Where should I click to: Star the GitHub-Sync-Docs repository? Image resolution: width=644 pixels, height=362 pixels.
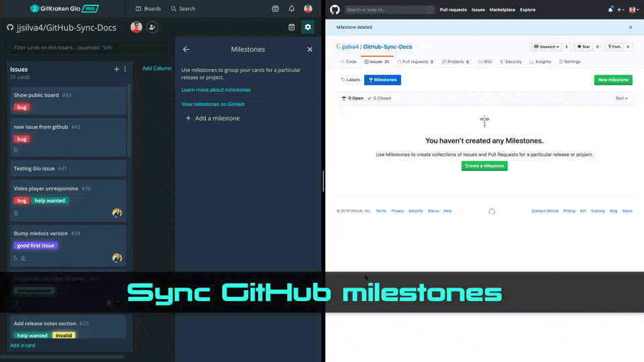[x=583, y=47]
